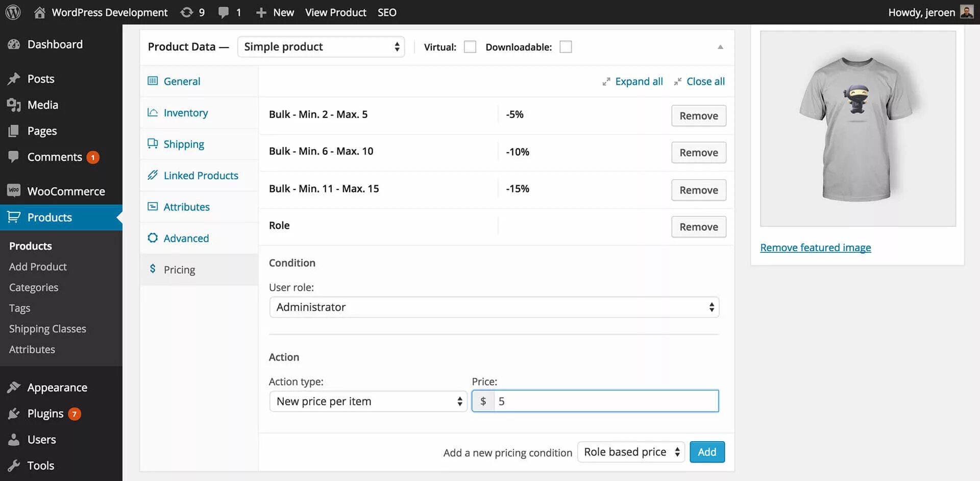Collapse the Product Data panel arrow

coord(720,47)
